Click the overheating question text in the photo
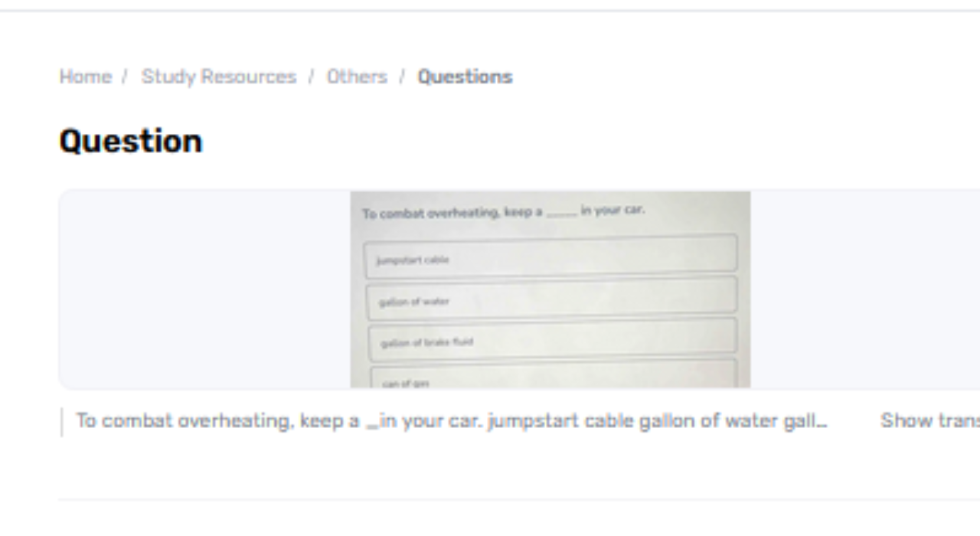Screen dimensions: 980x536 pyautogui.click(x=452, y=213)
